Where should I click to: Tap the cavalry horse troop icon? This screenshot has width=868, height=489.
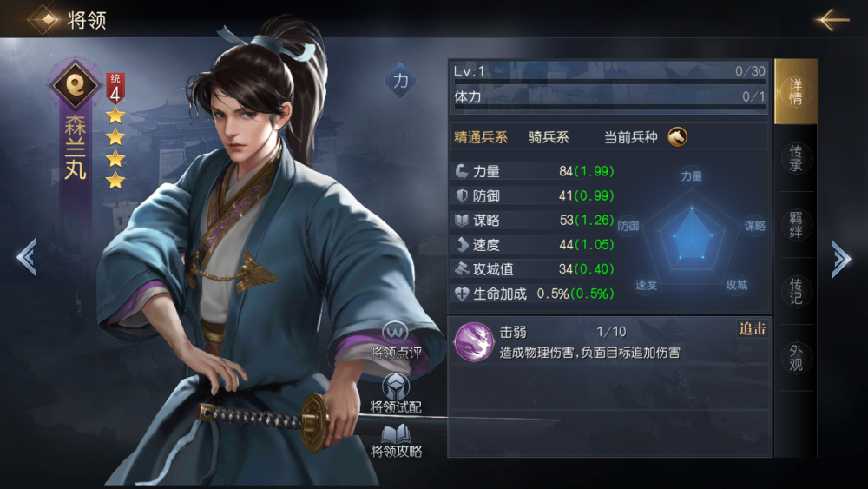click(677, 136)
